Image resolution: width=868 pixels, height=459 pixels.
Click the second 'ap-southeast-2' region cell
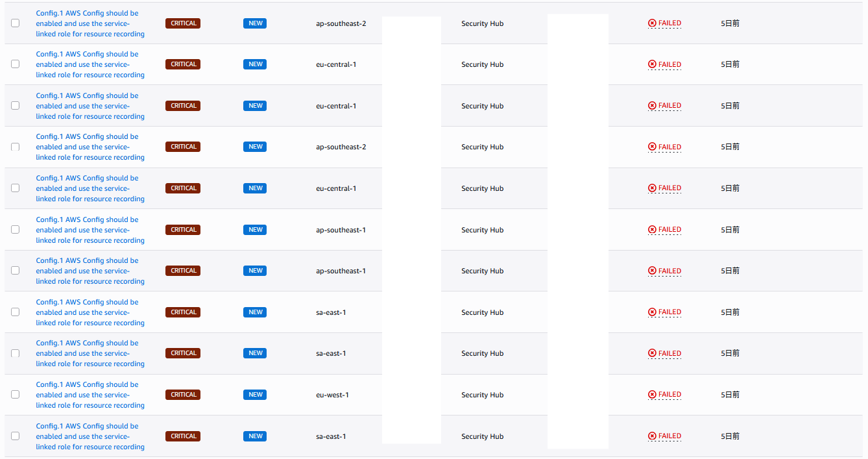click(x=341, y=147)
